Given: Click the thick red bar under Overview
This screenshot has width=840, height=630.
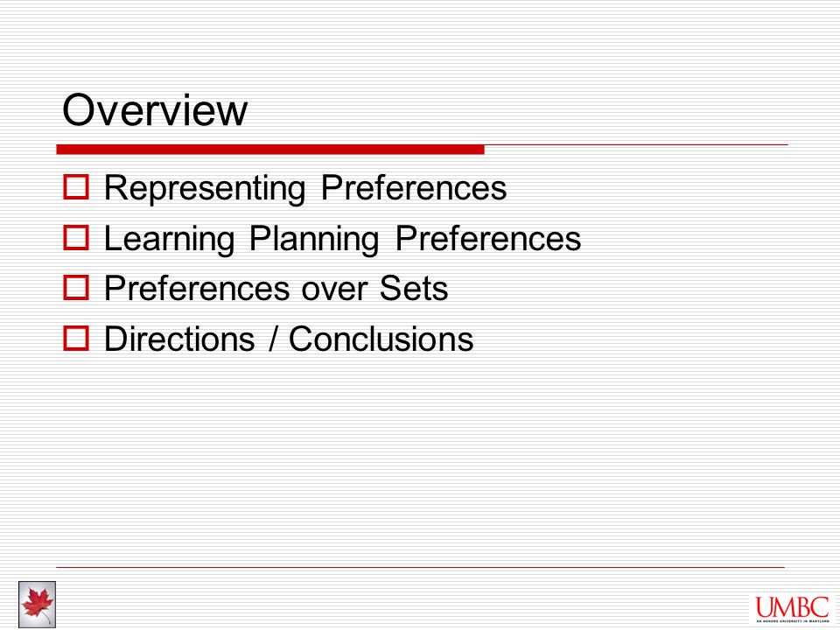Looking at the screenshot, I should point(270,150).
